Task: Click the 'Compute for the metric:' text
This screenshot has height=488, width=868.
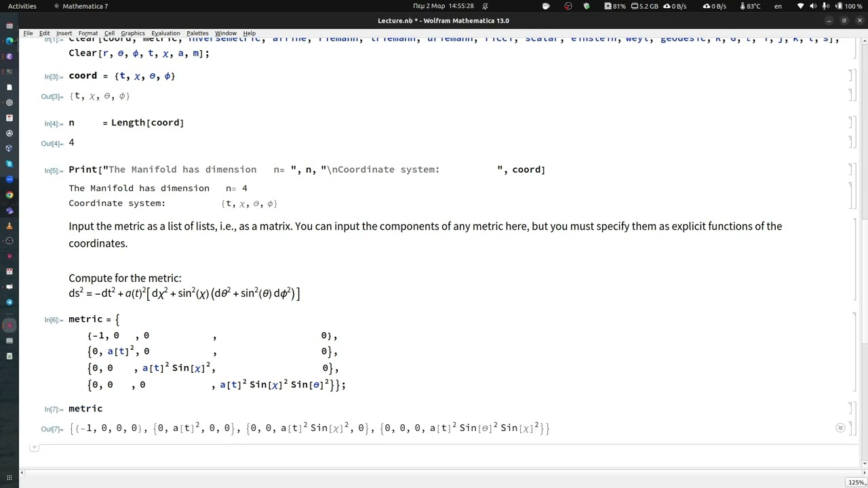Action: (125, 278)
